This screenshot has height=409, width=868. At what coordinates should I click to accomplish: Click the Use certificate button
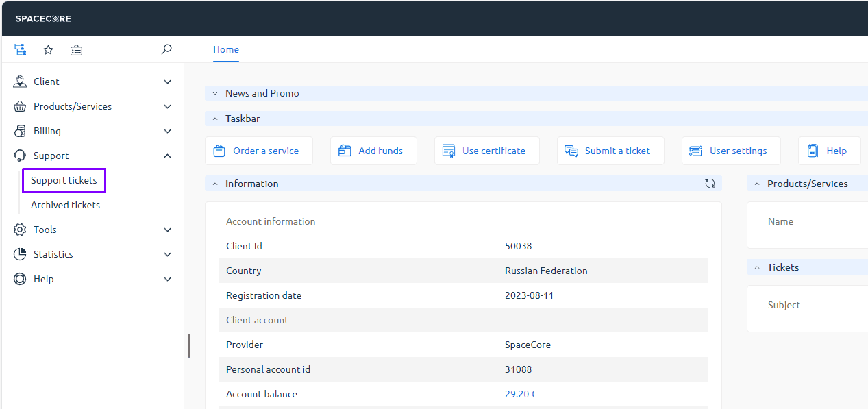[x=486, y=151]
